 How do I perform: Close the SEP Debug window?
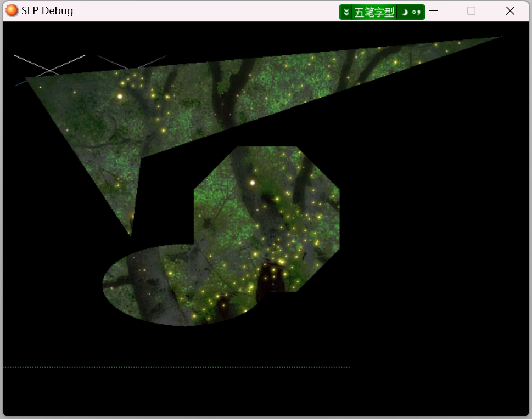point(510,11)
